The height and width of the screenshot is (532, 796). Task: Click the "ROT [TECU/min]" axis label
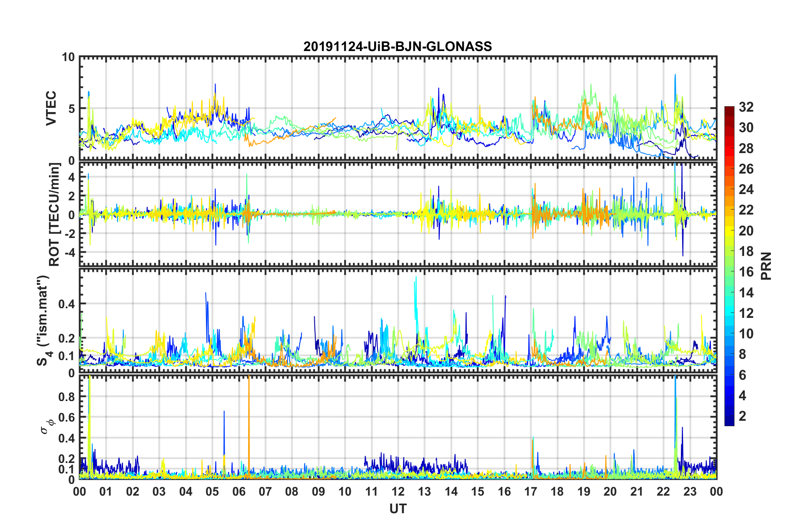54,215
